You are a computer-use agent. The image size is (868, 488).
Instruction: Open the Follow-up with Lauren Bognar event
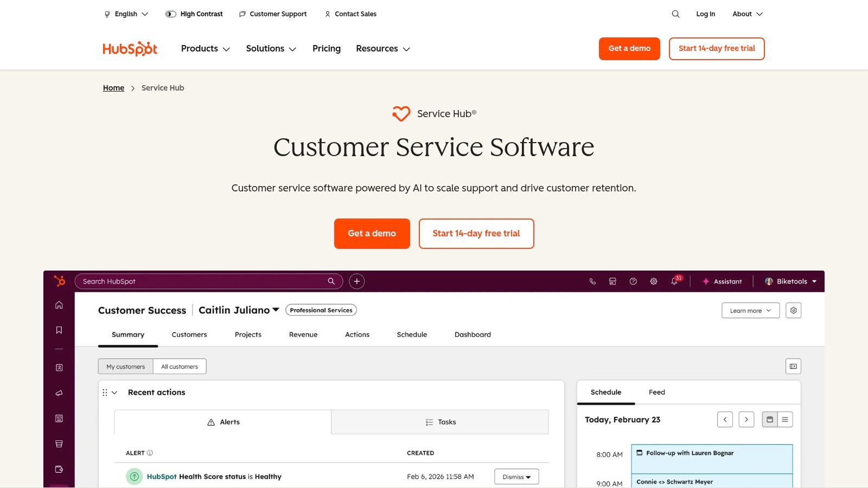click(712, 459)
